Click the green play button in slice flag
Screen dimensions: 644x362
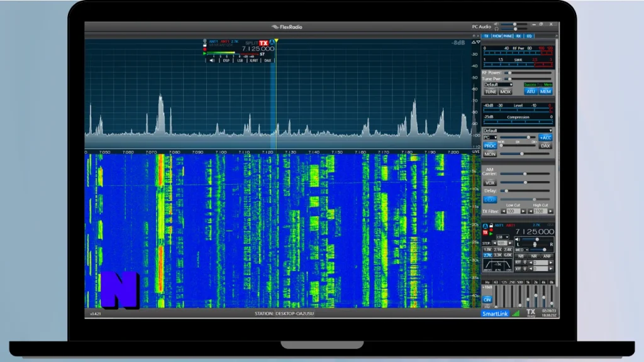(204, 53)
